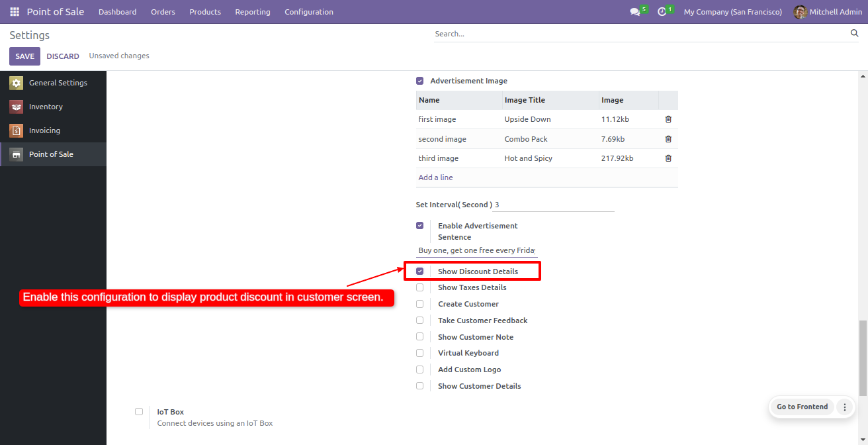Click Go to Frontend button

(802, 407)
